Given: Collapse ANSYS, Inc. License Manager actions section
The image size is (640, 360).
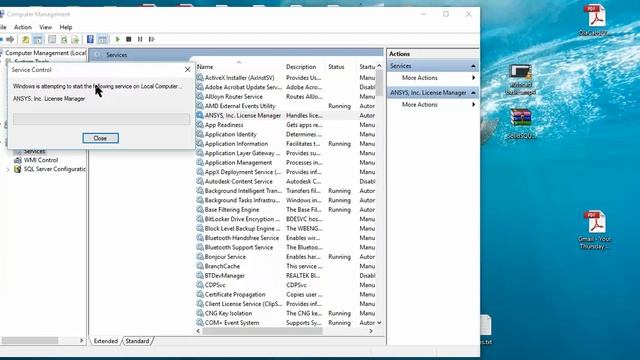Looking at the screenshot, I should 473,93.
